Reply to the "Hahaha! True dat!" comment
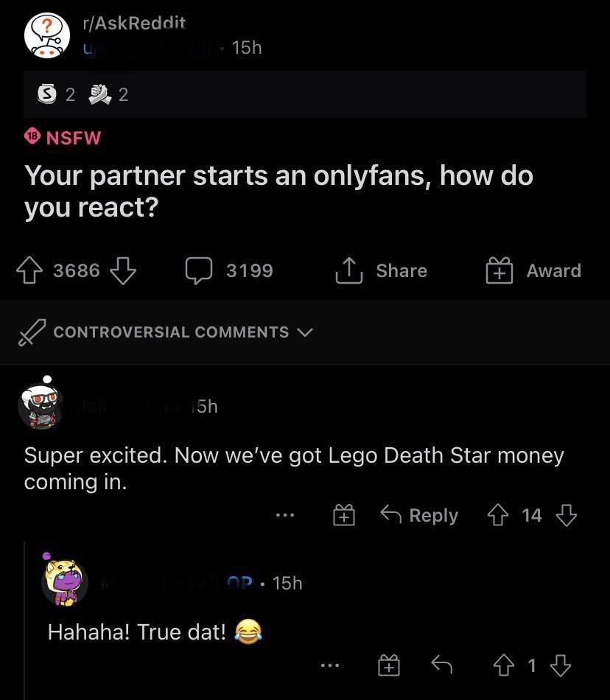The height and width of the screenshot is (700, 610). tap(441, 666)
